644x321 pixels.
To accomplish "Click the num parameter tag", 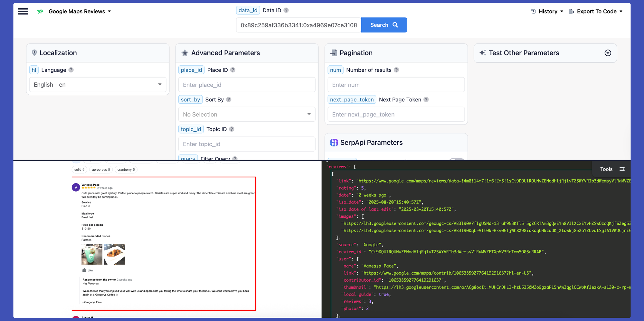I will [336, 70].
